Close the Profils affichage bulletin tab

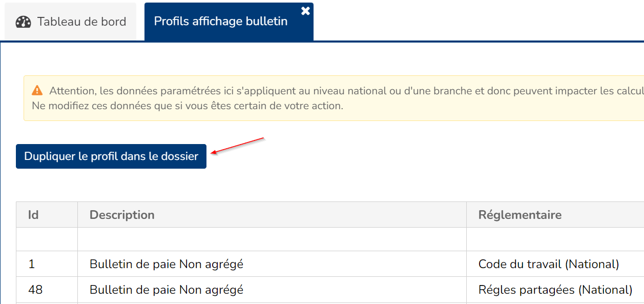coord(305,11)
